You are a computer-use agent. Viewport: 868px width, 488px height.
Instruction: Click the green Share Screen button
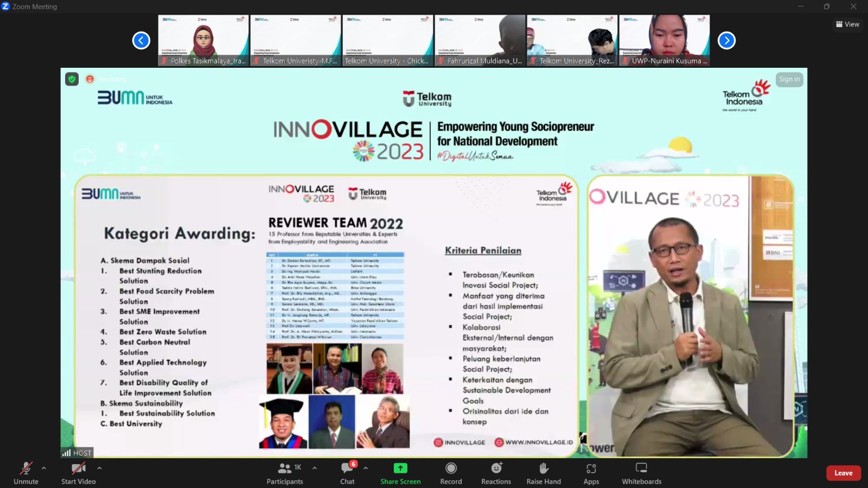point(400,473)
